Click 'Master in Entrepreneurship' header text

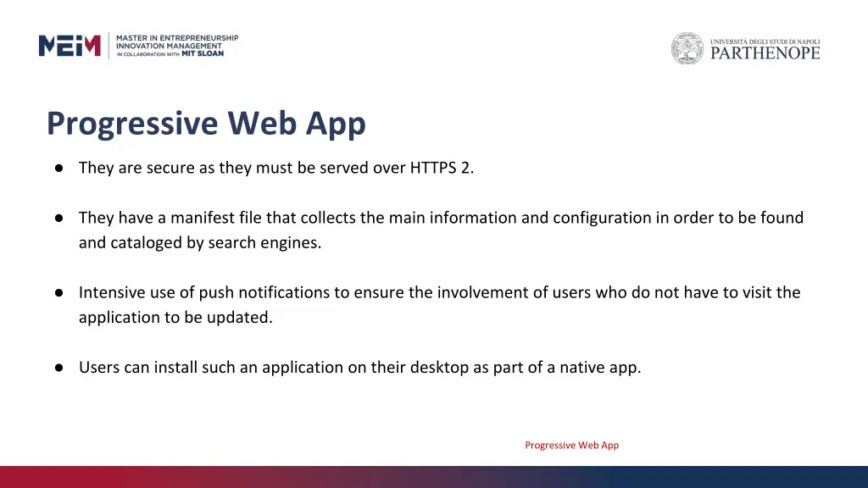click(x=177, y=38)
